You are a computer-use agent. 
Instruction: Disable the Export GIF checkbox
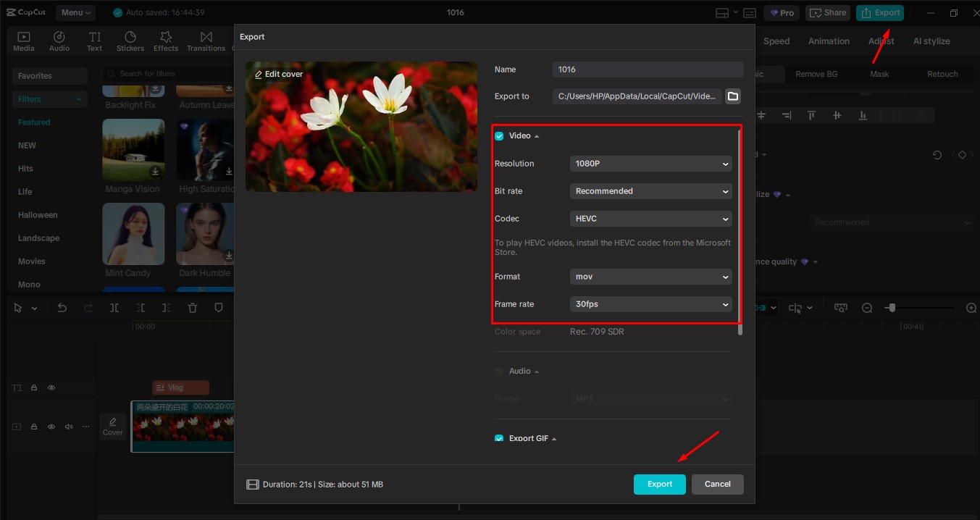[x=498, y=437]
